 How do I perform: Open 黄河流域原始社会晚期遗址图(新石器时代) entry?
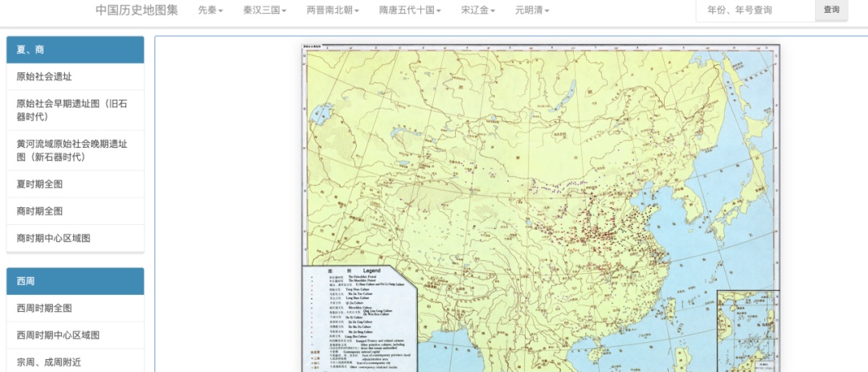(76, 150)
